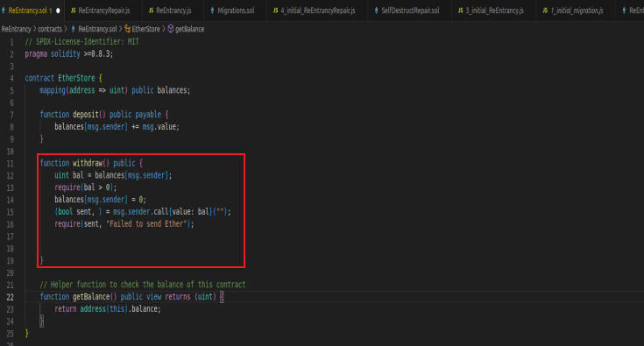
Task: Click the JS icon on 4_initial_ReEntrancyRepair.js tab
Action: [275, 11]
